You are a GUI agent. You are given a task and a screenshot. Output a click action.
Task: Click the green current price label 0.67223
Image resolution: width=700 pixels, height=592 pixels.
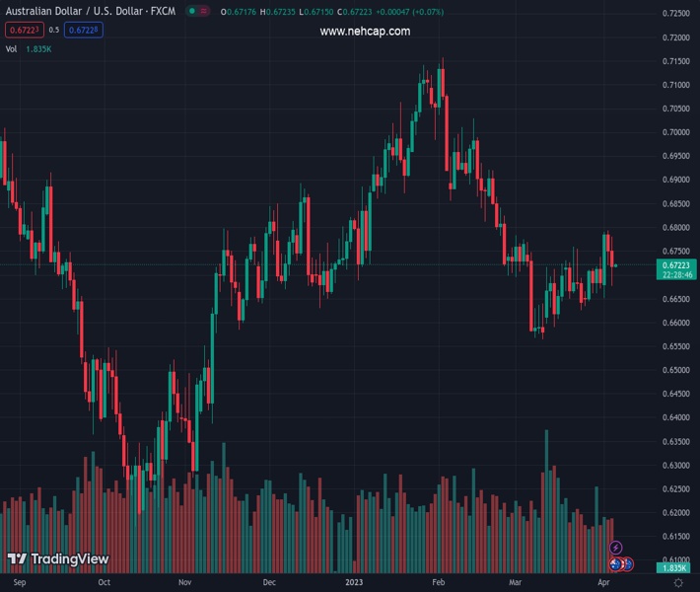675,265
